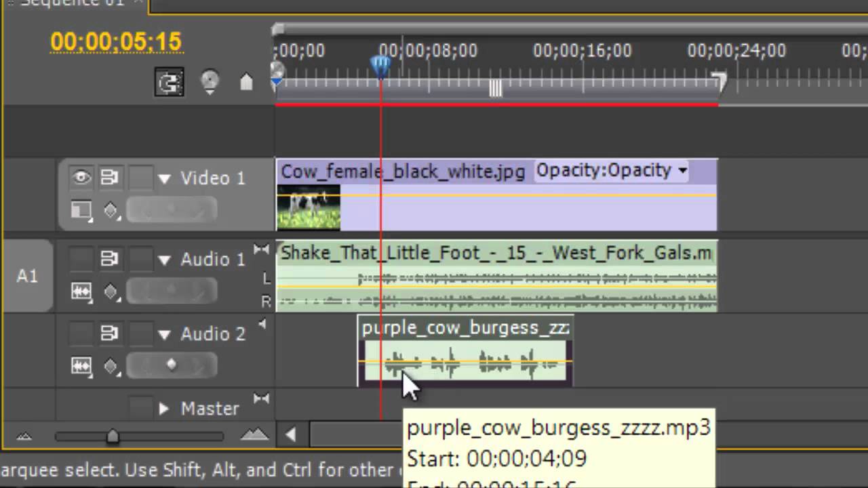
Task: Toggle Audio 2 track output box
Action: (81, 333)
